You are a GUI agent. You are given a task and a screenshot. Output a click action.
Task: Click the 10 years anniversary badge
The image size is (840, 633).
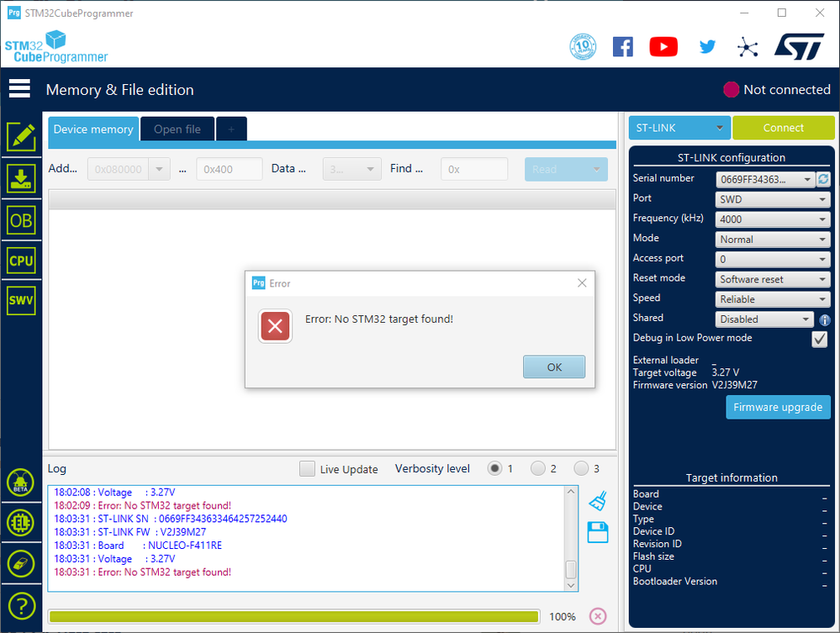pos(583,46)
